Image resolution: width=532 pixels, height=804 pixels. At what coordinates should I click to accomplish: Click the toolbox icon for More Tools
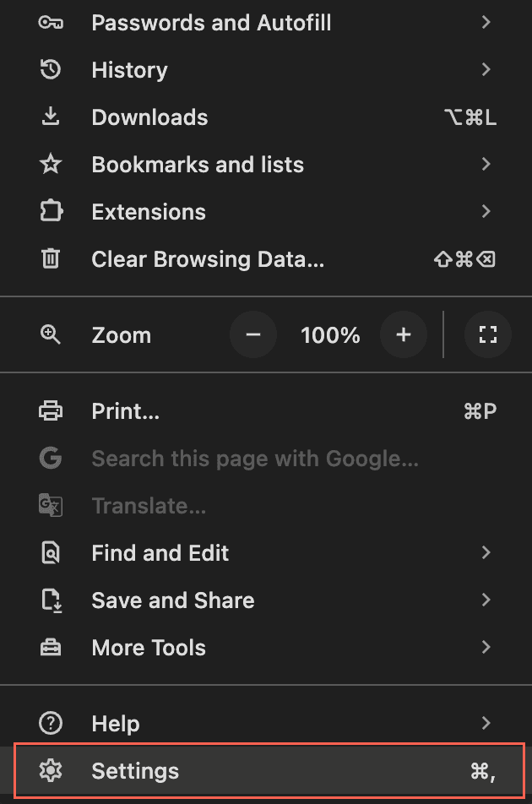click(51, 648)
